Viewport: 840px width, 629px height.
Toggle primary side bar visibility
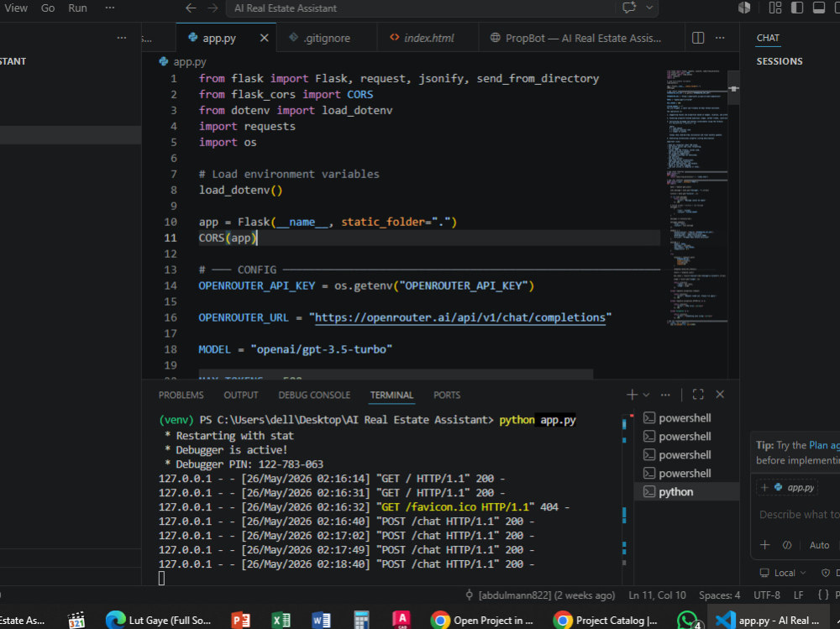[797, 8]
